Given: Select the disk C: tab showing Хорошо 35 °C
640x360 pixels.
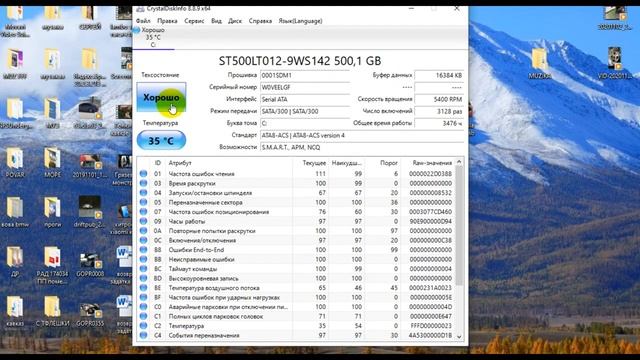Looking at the screenshot, I should (152, 38).
